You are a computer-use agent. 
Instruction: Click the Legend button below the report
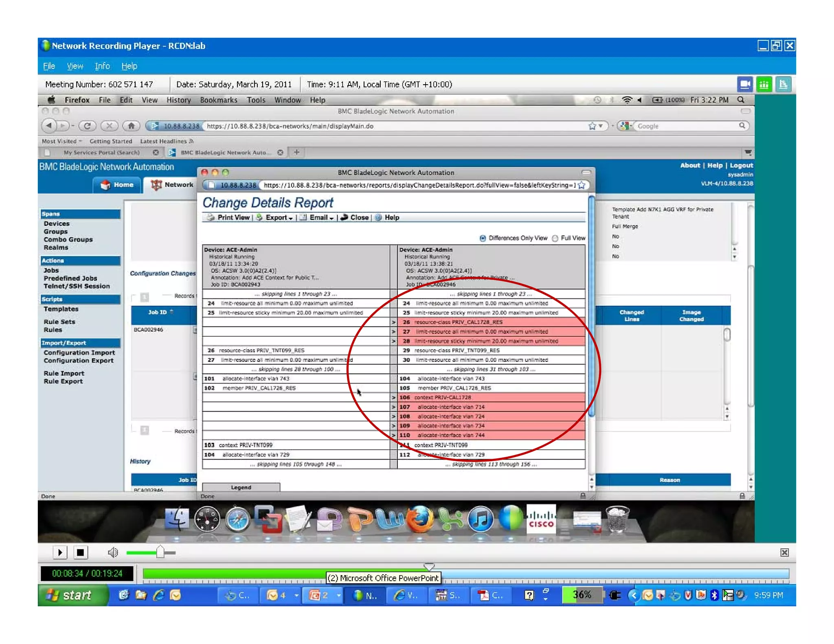[241, 487]
